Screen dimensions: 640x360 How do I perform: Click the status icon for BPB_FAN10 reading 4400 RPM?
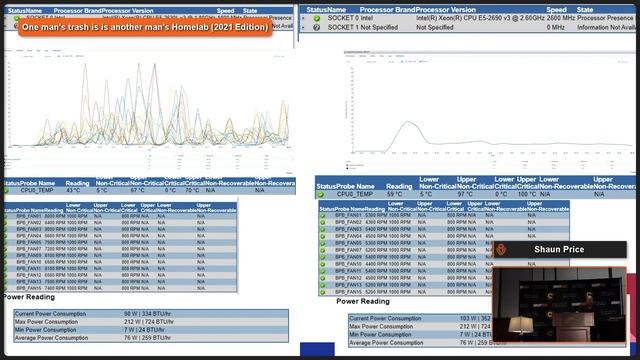click(x=323, y=264)
